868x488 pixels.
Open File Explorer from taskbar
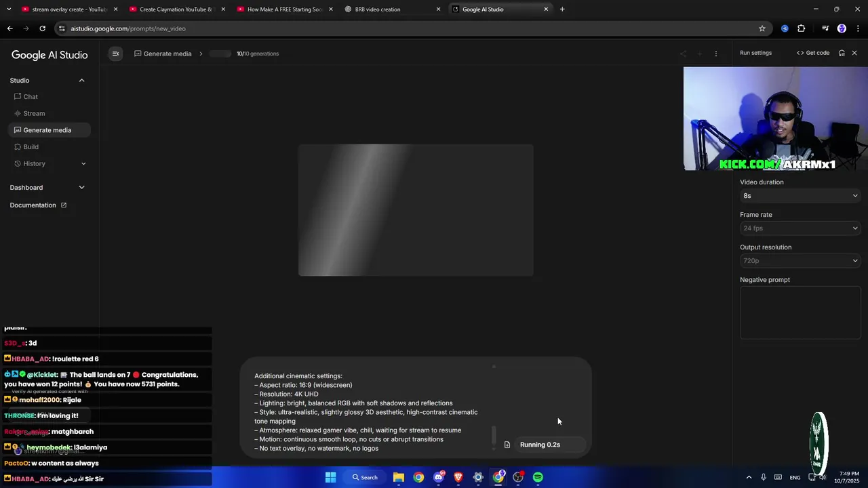(x=399, y=477)
